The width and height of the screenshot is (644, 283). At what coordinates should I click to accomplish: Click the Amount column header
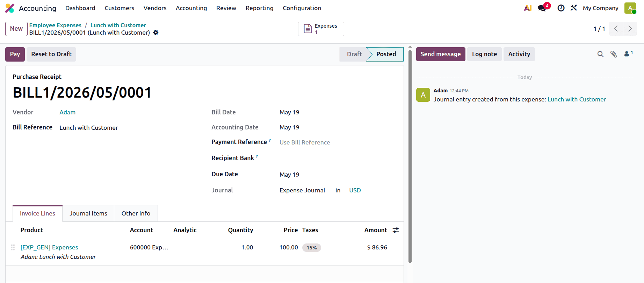[376, 230]
